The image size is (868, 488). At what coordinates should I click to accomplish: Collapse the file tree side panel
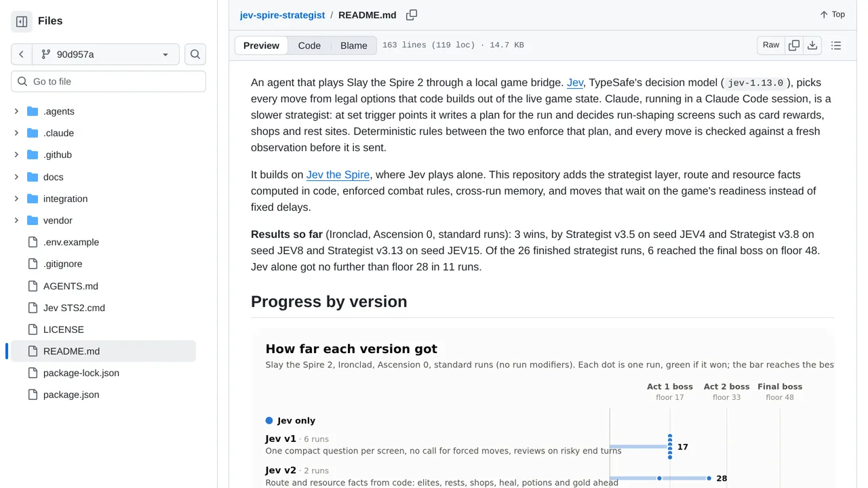coord(22,22)
